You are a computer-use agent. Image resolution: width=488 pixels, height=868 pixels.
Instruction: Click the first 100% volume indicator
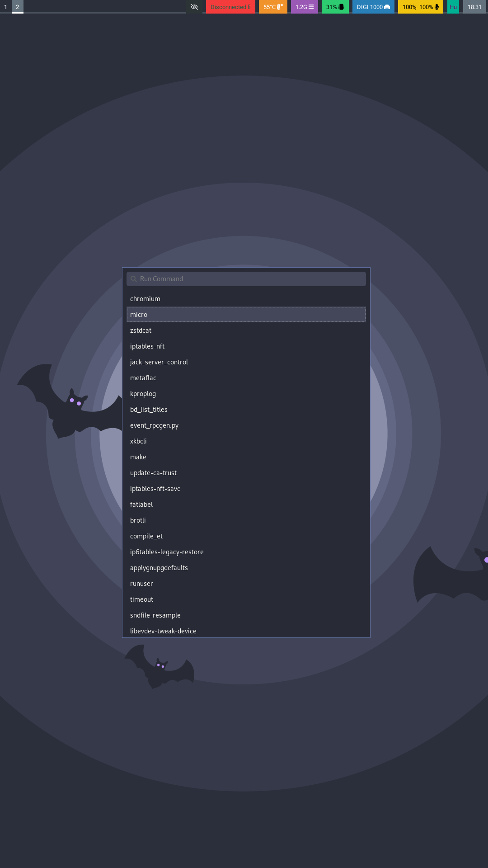tap(409, 7)
